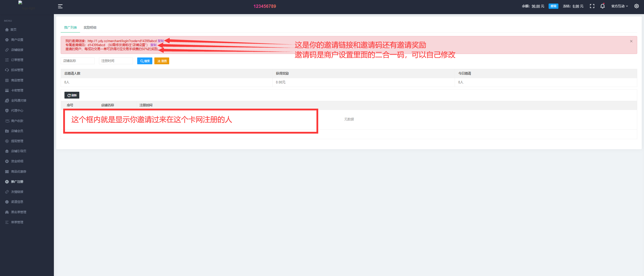Click the member icon beside 店铺会员

click(x=7, y=131)
